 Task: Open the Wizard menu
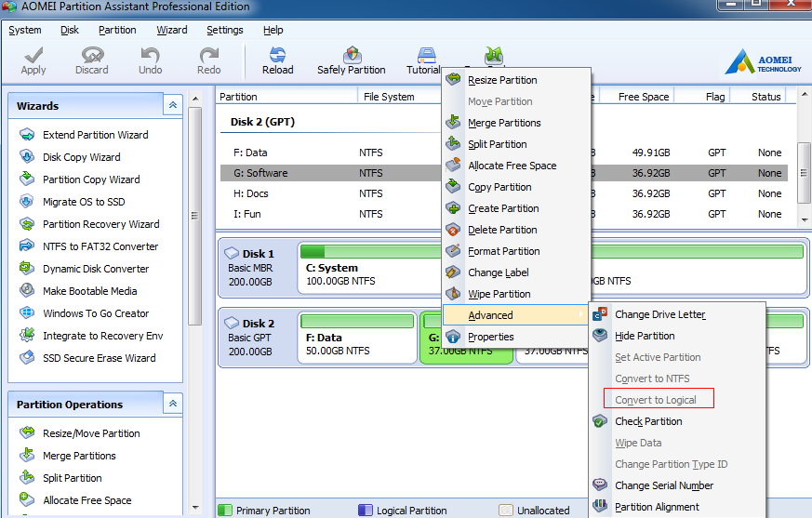point(172,30)
